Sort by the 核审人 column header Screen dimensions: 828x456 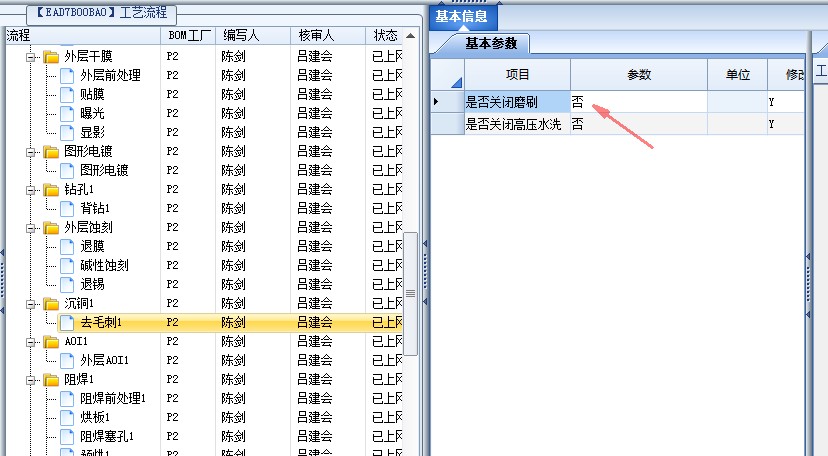[328, 35]
